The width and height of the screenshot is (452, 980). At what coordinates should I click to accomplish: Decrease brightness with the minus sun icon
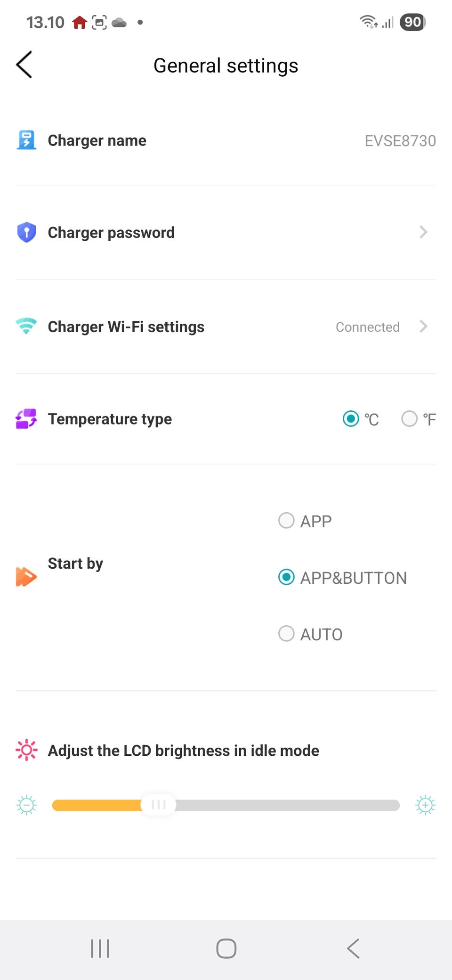click(26, 805)
